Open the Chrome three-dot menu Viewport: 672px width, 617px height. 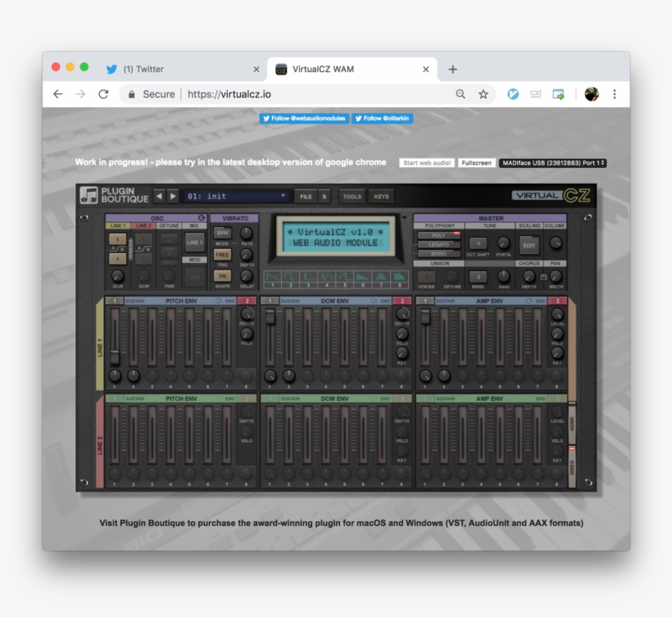pyautogui.click(x=614, y=94)
